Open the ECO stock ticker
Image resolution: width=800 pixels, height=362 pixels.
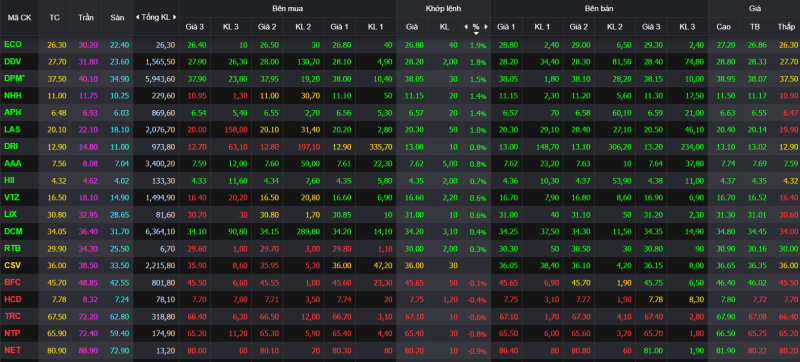(13, 44)
